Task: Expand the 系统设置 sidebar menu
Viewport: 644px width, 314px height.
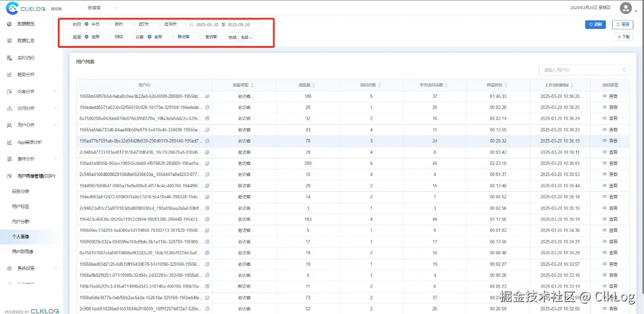Action: pos(55,268)
